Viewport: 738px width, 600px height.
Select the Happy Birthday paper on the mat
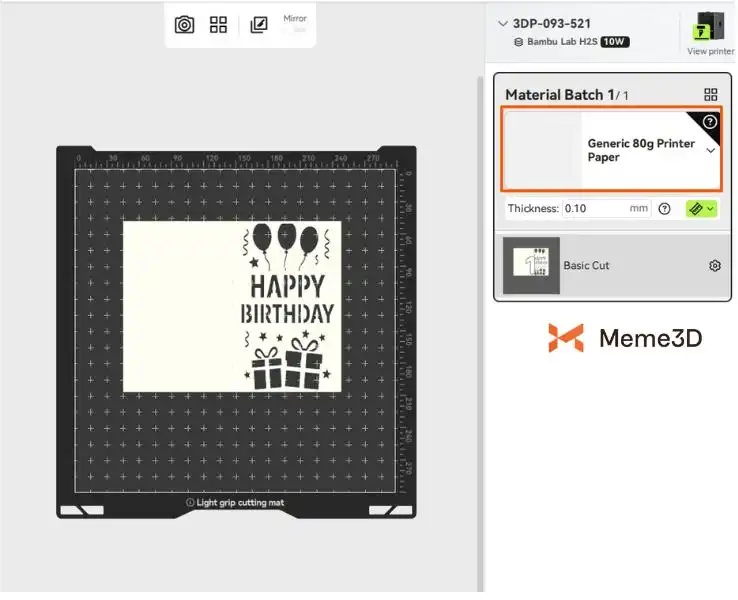(232, 306)
